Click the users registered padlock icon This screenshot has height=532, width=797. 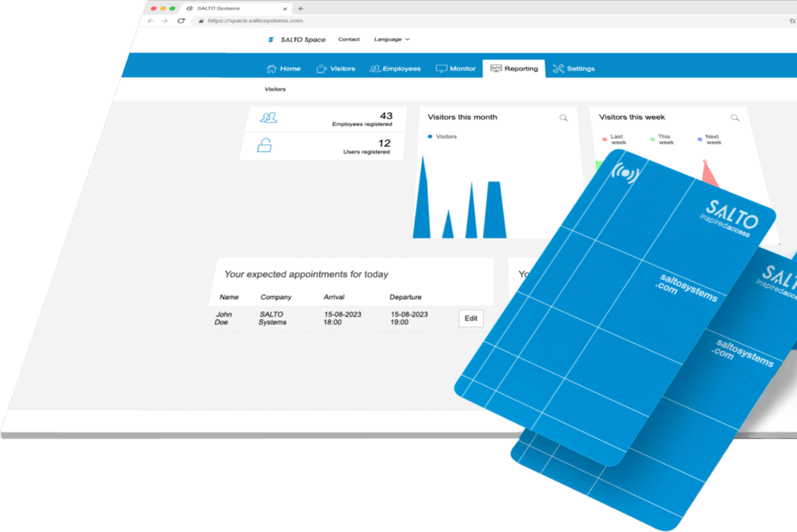tap(265, 145)
